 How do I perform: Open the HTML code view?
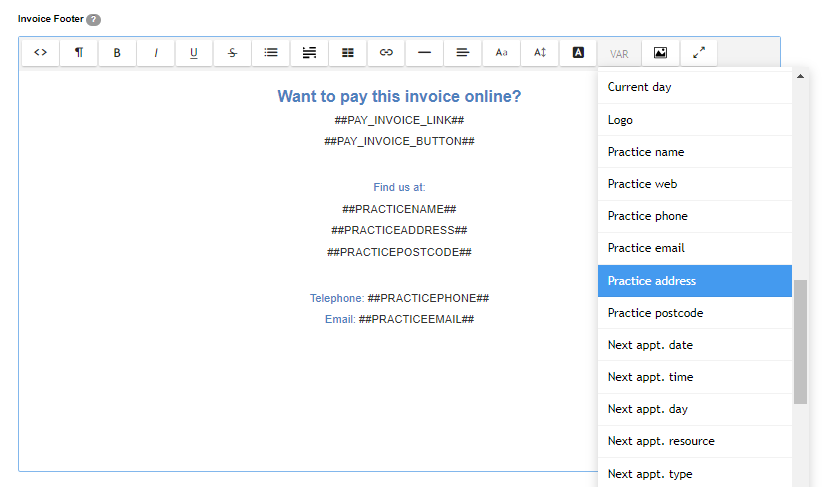point(40,53)
